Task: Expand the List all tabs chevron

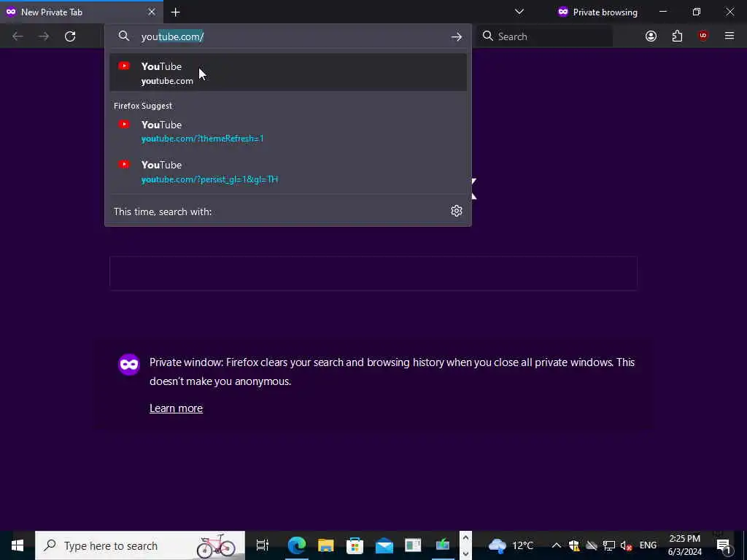Action: tap(519, 12)
